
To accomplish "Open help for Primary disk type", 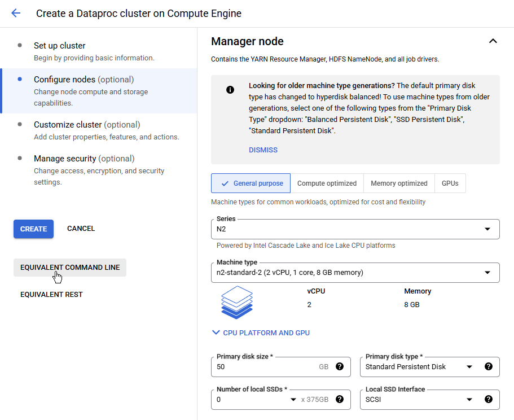I will coord(489,366).
